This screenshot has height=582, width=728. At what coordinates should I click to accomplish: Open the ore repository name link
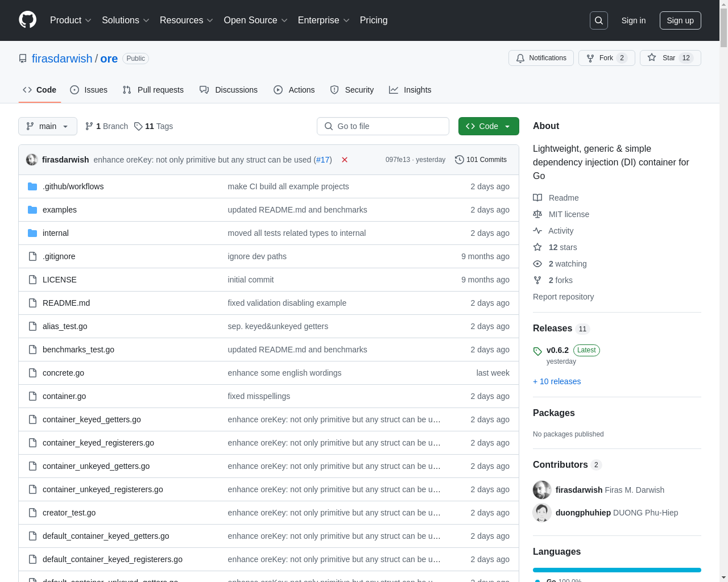click(109, 59)
